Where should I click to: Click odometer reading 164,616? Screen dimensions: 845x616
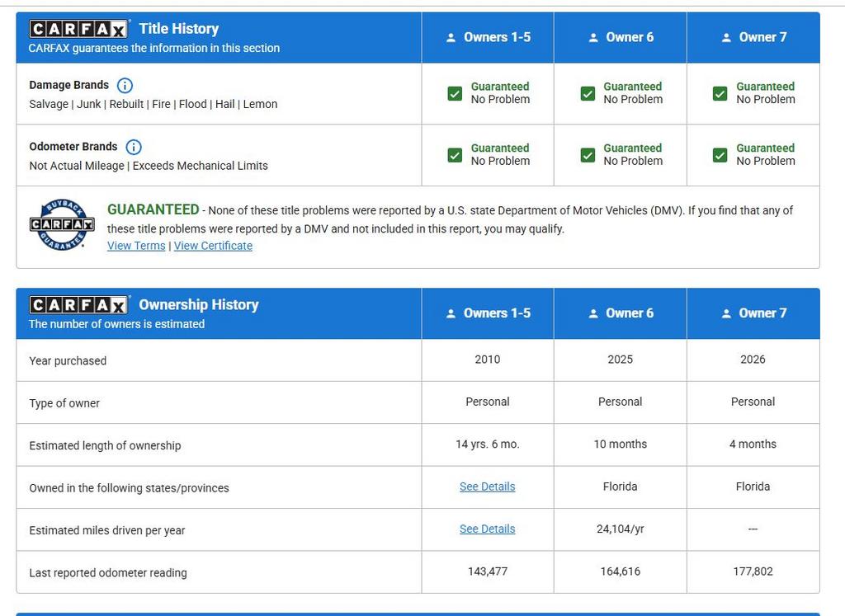tap(621, 571)
